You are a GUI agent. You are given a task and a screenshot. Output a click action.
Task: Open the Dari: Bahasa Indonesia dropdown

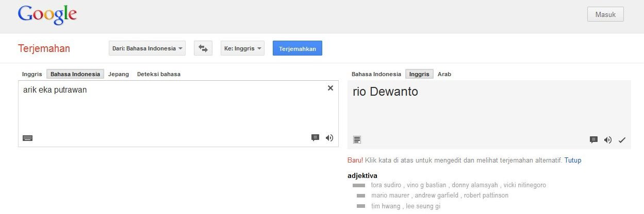[147, 48]
